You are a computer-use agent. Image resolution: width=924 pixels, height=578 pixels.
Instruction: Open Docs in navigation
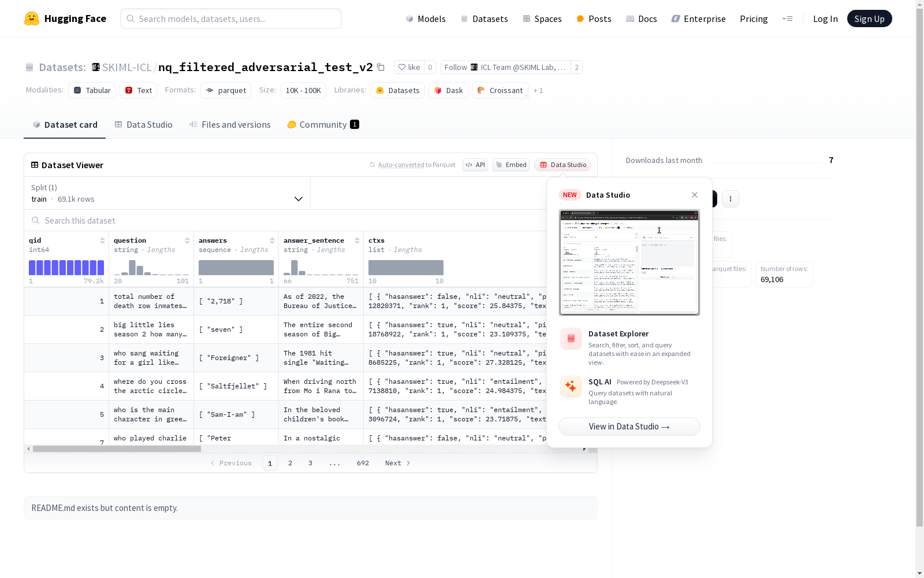(x=642, y=18)
